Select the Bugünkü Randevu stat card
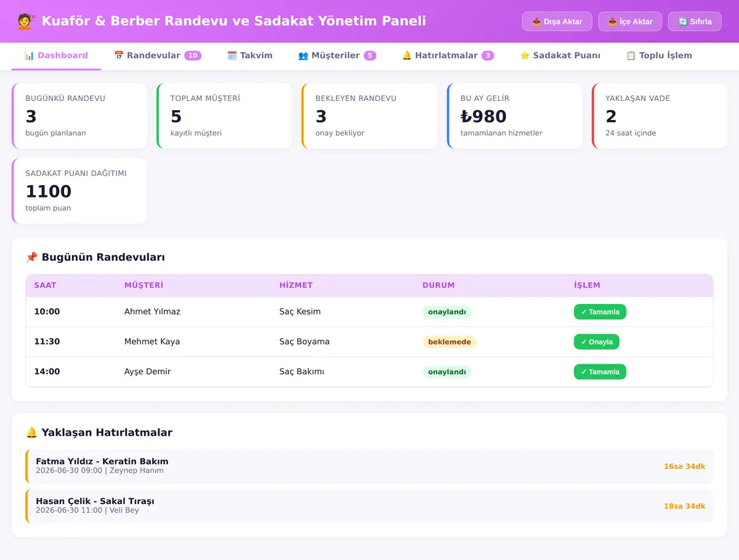The height and width of the screenshot is (560, 739). coord(79,116)
